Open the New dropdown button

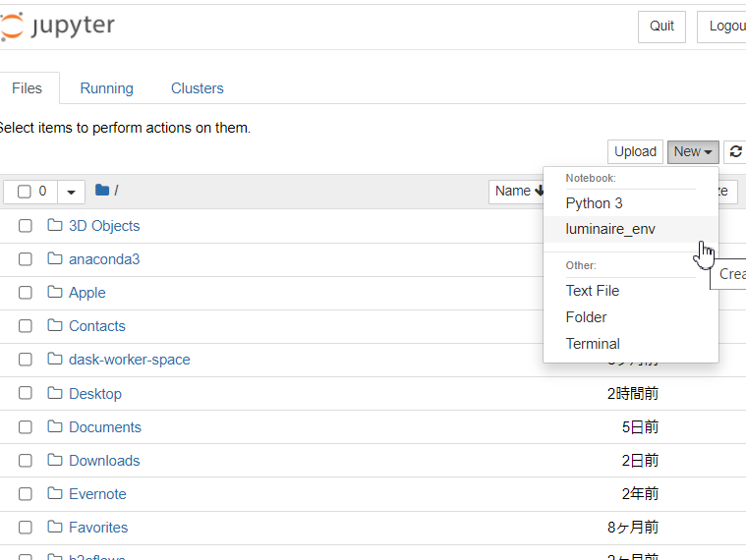(693, 151)
